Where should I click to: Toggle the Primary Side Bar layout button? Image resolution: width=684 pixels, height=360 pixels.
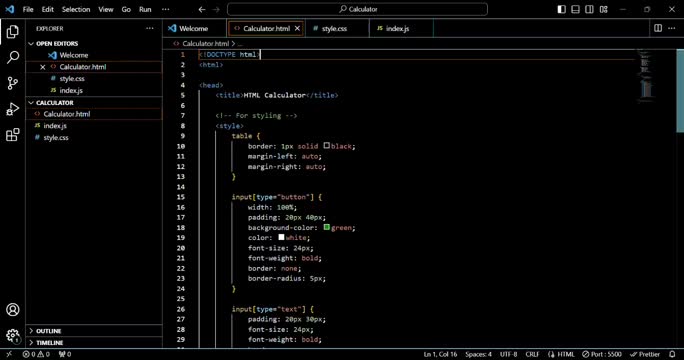click(561, 9)
